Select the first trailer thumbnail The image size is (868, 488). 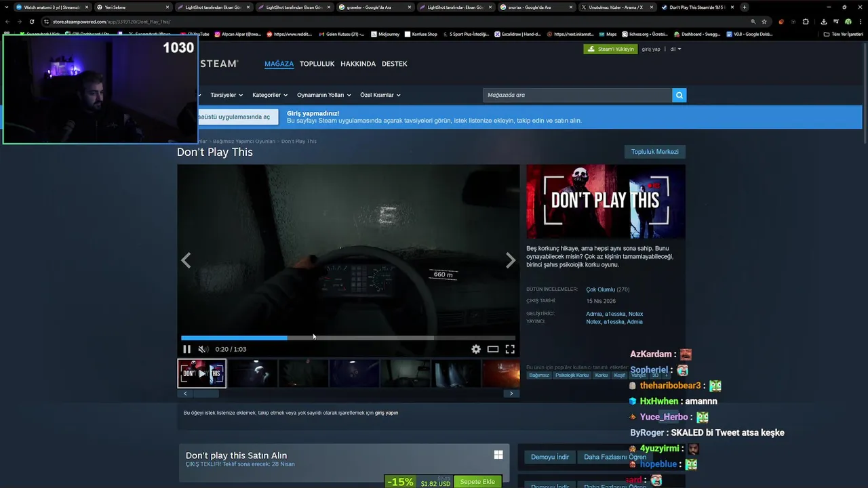202,373
